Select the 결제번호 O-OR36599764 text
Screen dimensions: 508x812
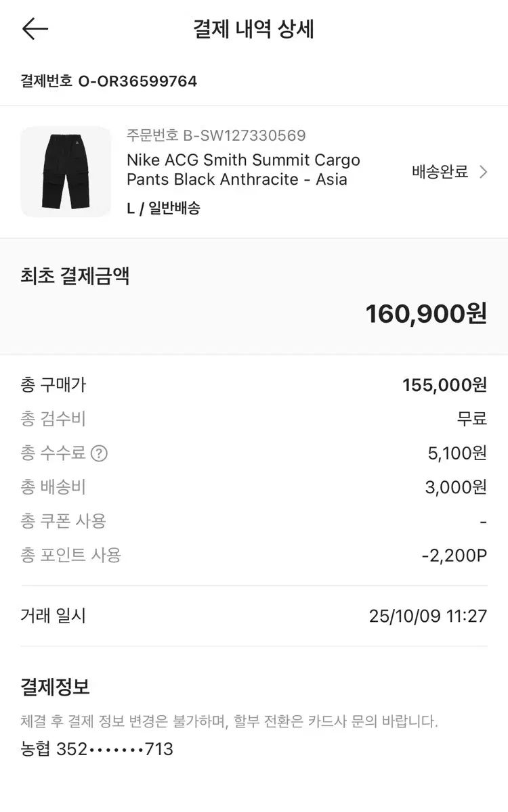tap(109, 81)
